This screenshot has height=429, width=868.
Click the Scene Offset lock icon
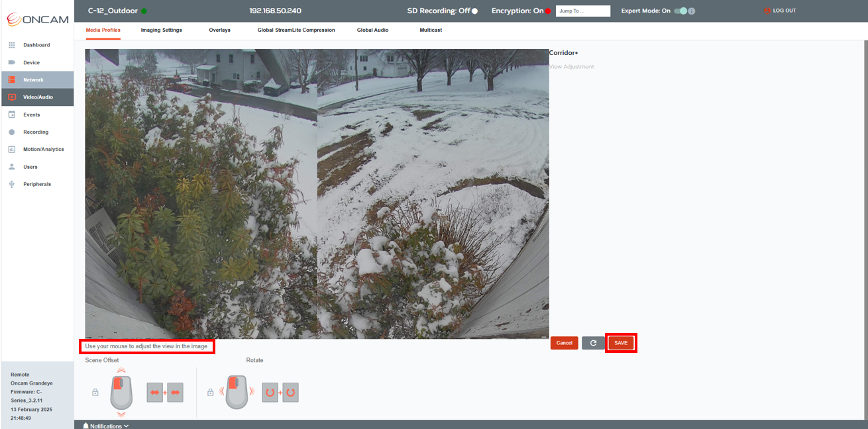(x=95, y=393)
